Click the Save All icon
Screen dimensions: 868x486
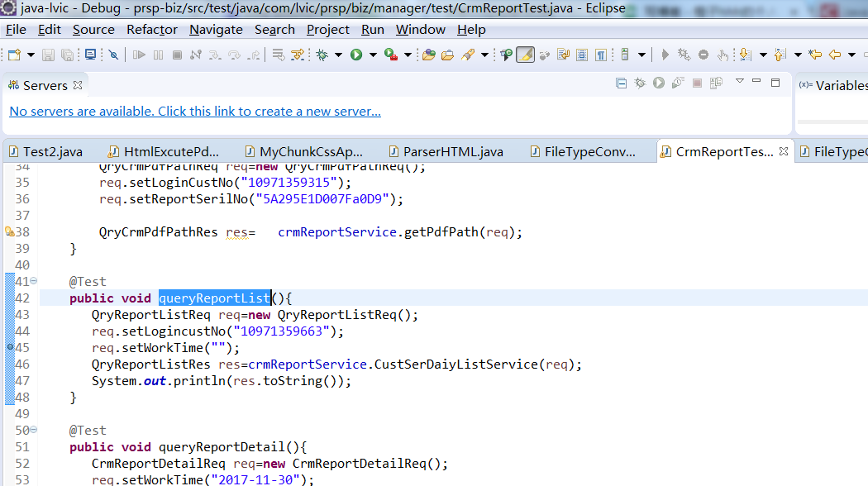(66, 54)
